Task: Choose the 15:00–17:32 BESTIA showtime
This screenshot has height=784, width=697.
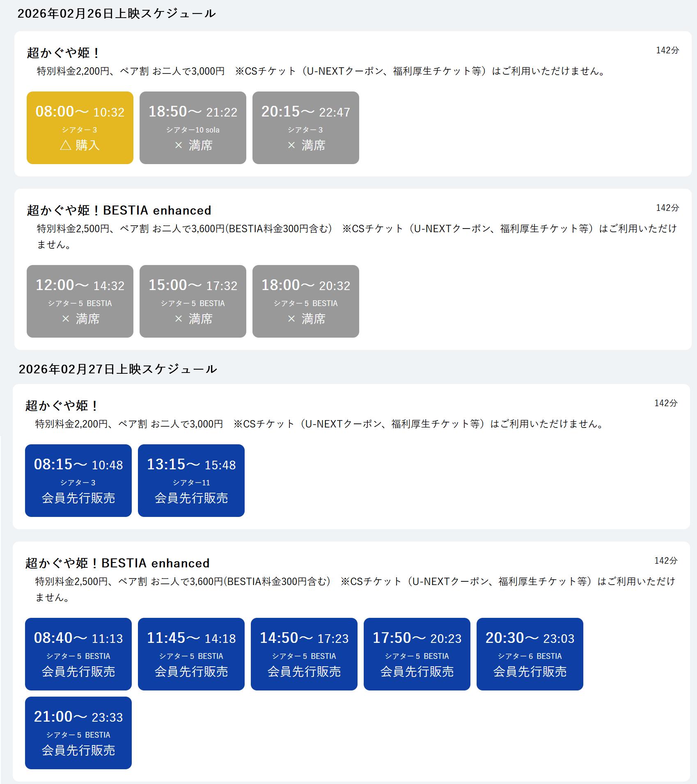Action: 193,301
